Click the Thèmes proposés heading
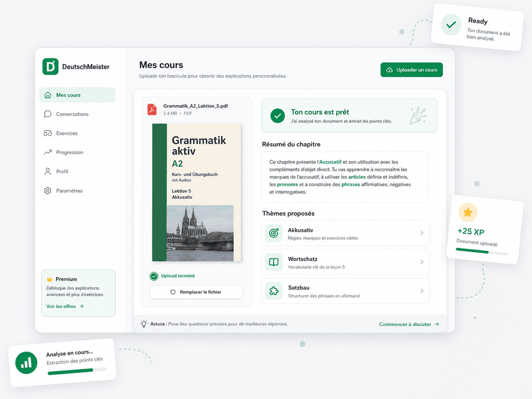Image resolution: width=532 pixels, height=399 pixels. pyautogui.click(x=288, y=213)
